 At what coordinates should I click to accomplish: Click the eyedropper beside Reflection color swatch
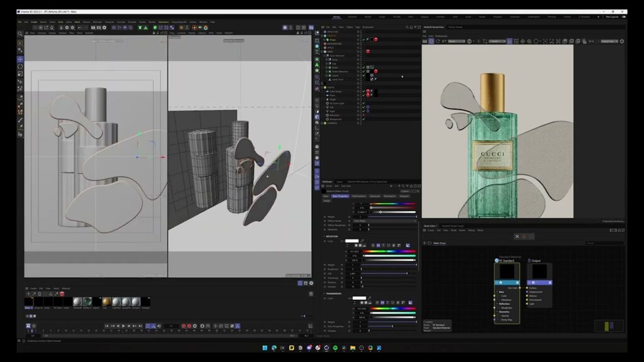pyautogui.click(x=362, y=241)
